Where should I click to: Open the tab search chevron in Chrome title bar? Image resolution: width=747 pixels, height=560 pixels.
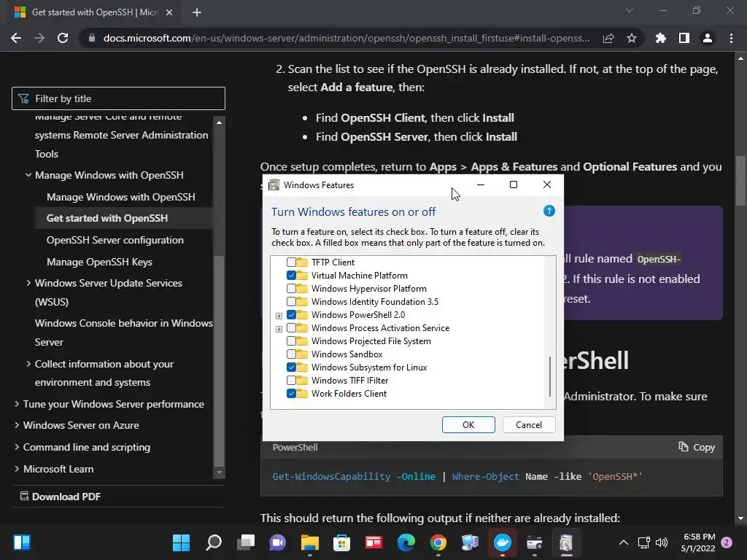630,10
